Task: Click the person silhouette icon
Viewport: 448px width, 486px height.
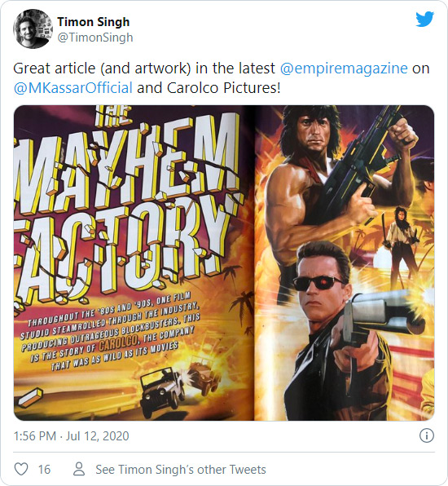Action: point(79,469)
